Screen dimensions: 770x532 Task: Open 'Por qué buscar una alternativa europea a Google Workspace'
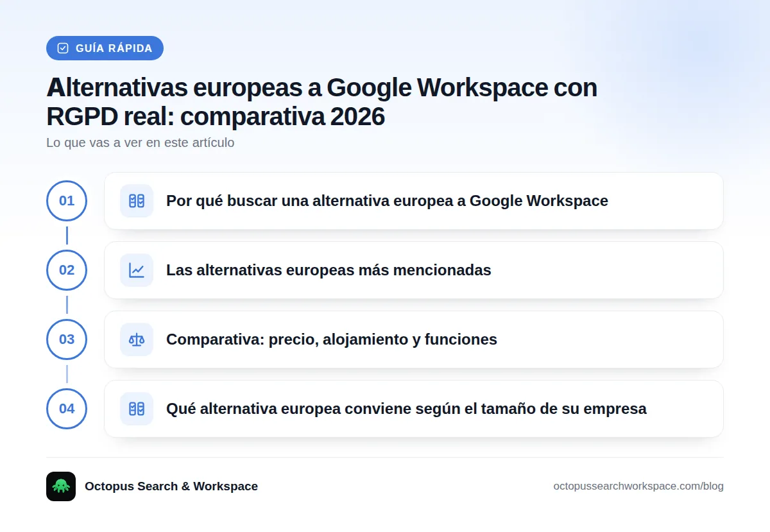(414, 201)
